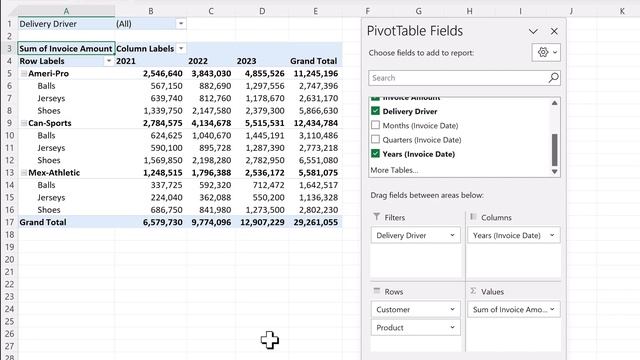Click the 2022 column label cell
The image size is (640, 360).
point(211,61)
